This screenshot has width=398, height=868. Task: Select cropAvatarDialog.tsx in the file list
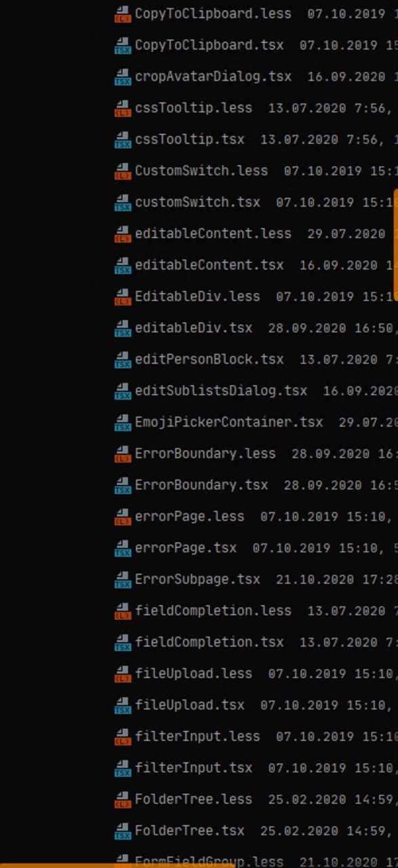213,76
